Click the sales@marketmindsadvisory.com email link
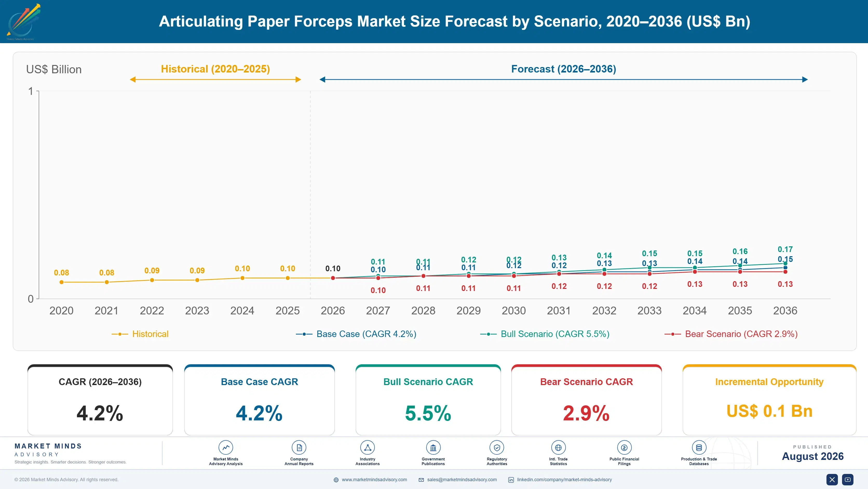This screenshot has width=868, height=489. [x=462, y=480]
